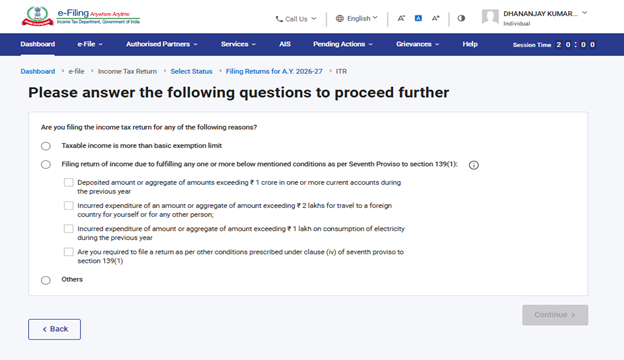Viewport: 624px width, 360px height.
Task: Click the e-file breadcrumb text
Action: click(76, 72)
